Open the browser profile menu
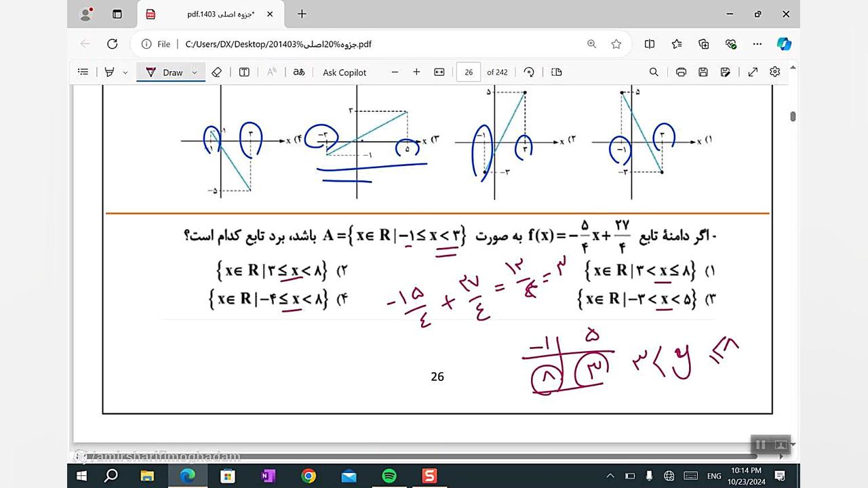 [86, 14]
